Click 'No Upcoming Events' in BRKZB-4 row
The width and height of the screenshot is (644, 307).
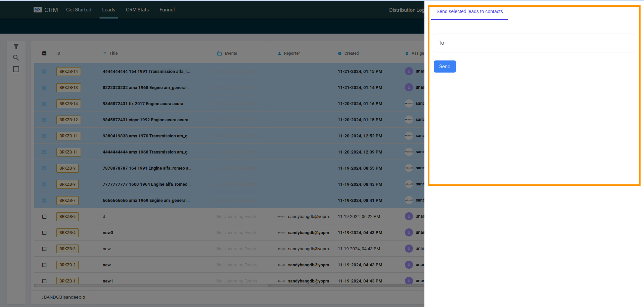(x=237, y=233)
